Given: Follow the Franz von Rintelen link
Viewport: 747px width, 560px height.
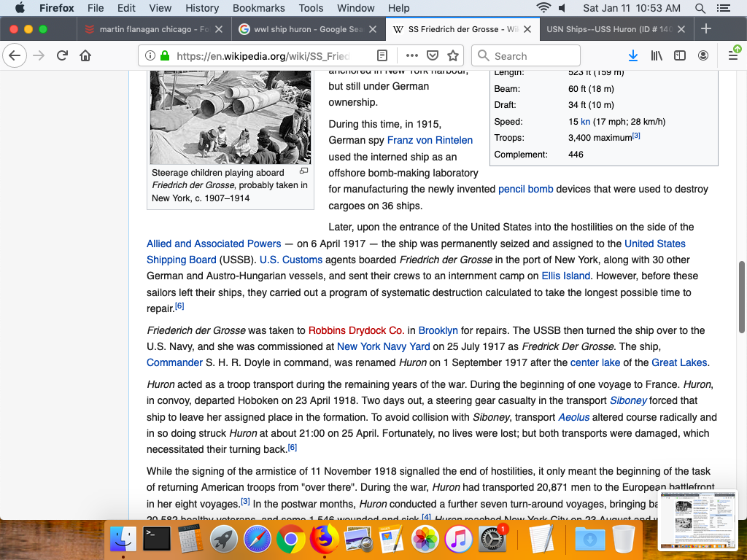Looking at the screenshot, I should coord(430,140).
